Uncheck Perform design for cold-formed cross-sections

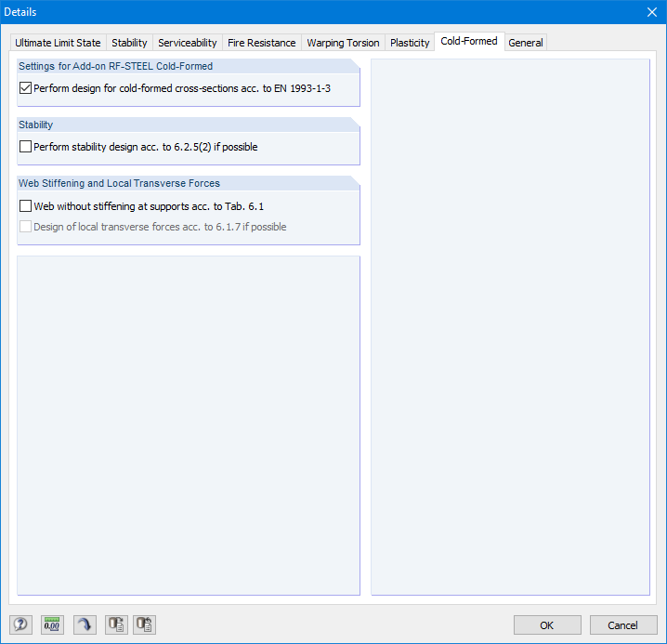pyautogui.click(x=25, y=88)
